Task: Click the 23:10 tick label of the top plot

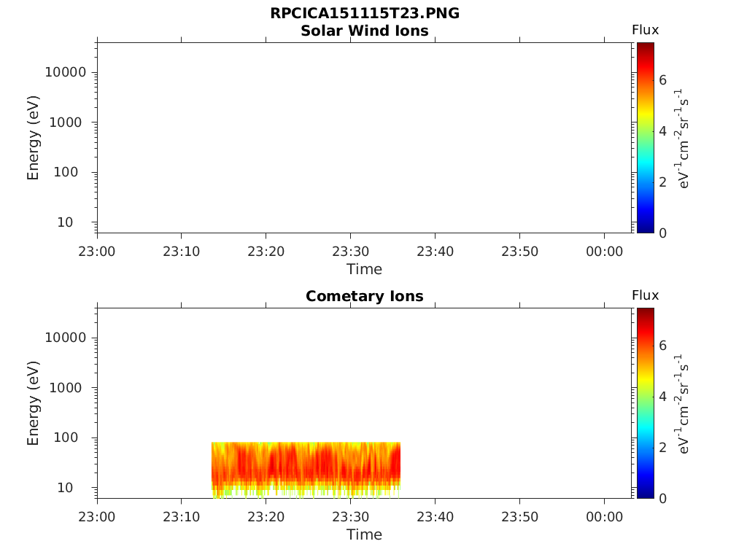Action: pos(181,252)
